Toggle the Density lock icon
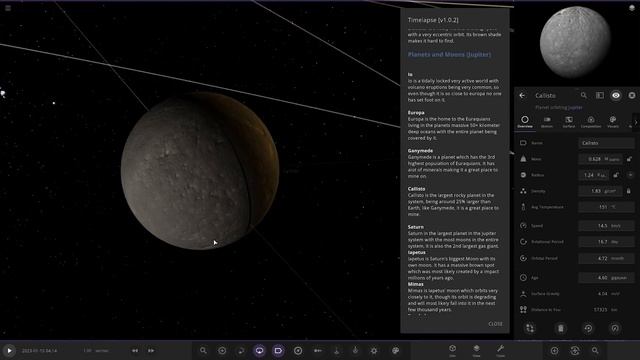The height and width of the screenshot is (360, 640). [629, 191]
